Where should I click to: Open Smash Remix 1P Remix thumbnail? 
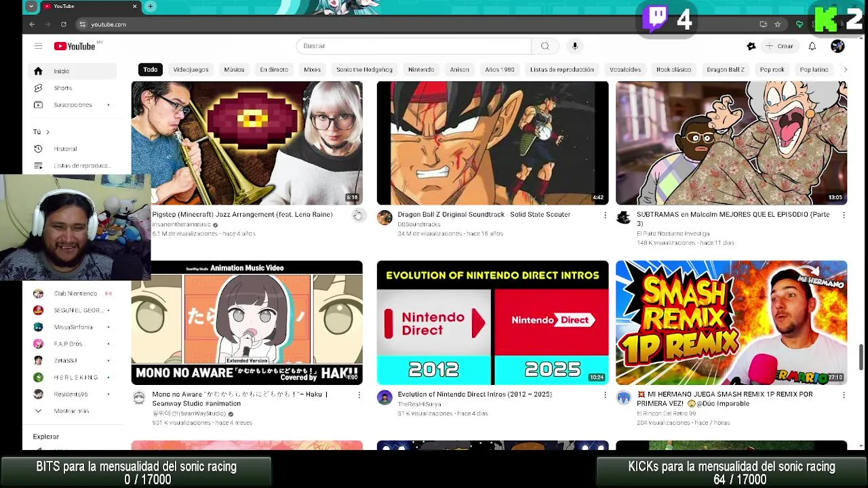click(x=731, y=323)
